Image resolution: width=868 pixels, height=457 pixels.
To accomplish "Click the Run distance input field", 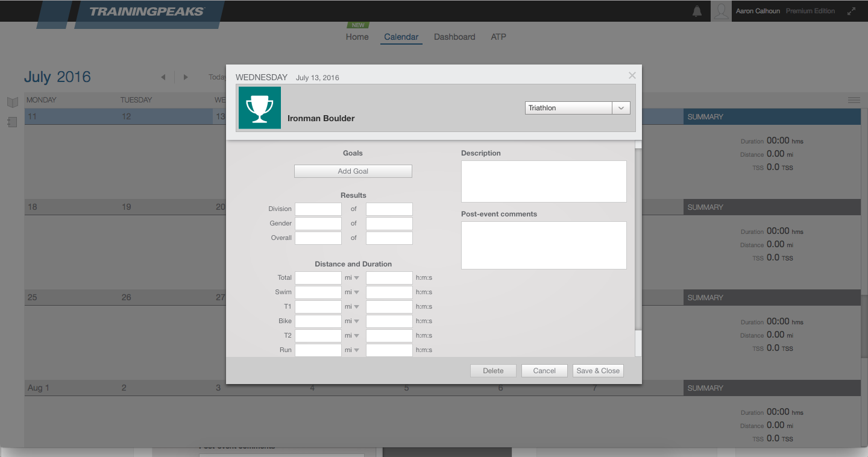I will [318, 350].
